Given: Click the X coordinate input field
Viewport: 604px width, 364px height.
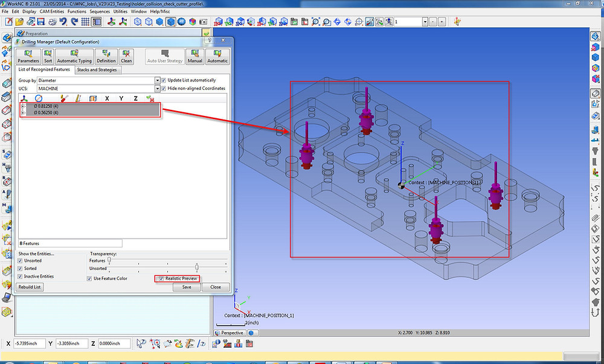Looking at the screenshot, I should coord(29,343).
